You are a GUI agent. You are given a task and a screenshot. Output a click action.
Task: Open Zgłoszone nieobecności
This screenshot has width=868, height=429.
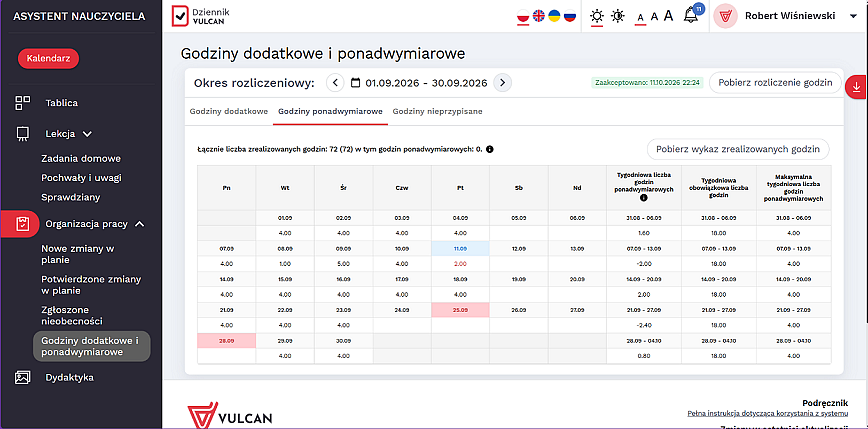click(x=72, y=316)
